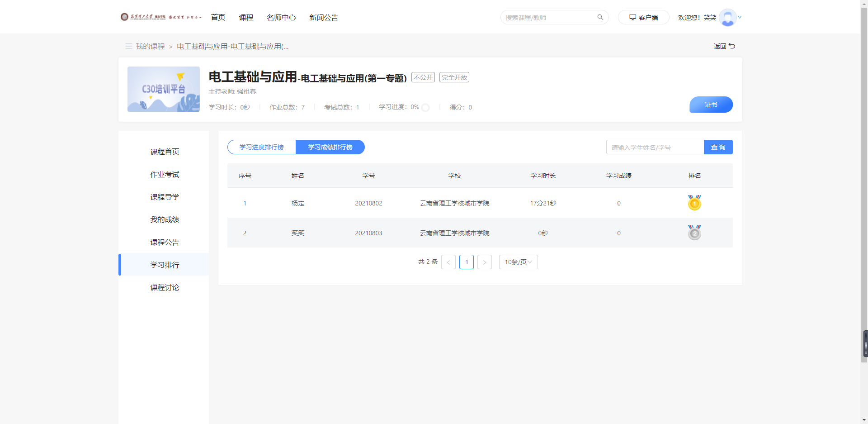Click the user avatar in the top bar
Viewport: 868px width, 424px height.
[x=728, y=17]
